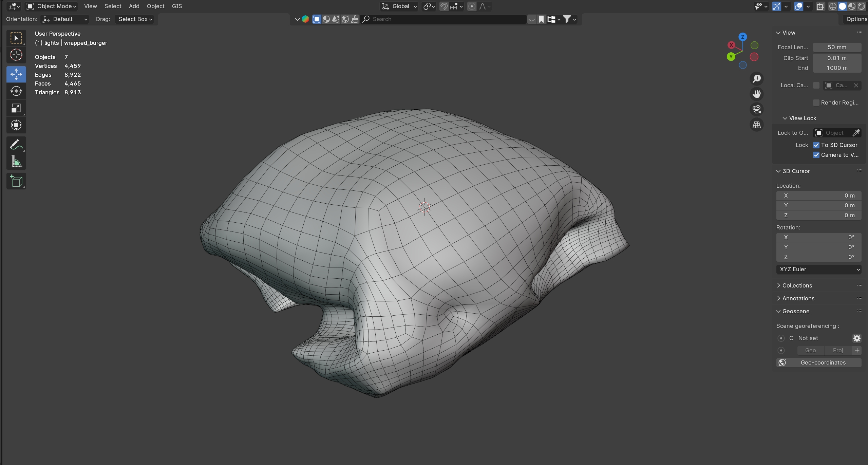Open the Object Mode dropdown
The height and width of the screenshot is (465, 868).
click(52, 6)
